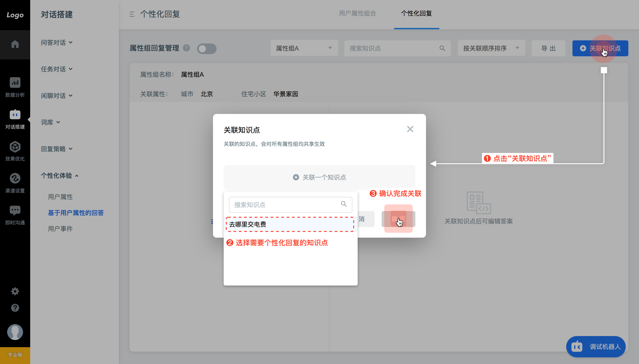Viewport: 639px width, 364px height.
Task: Click plus icon in 关联一个知识点 row
Action: click(x=296, y=177)
